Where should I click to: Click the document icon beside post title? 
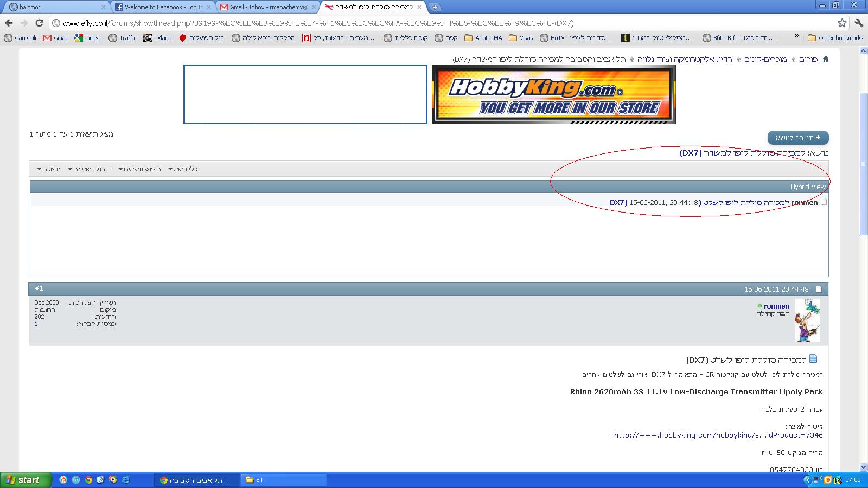point(813,358)
